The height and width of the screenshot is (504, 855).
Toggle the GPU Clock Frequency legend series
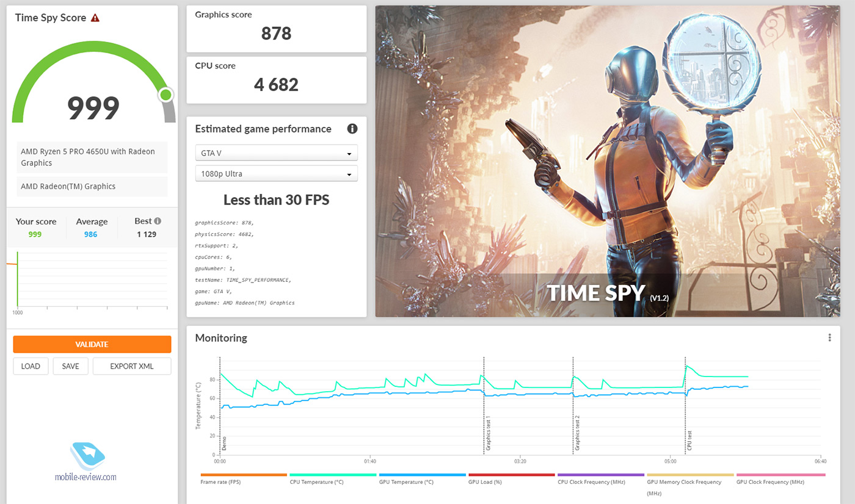tap(780, 479)
